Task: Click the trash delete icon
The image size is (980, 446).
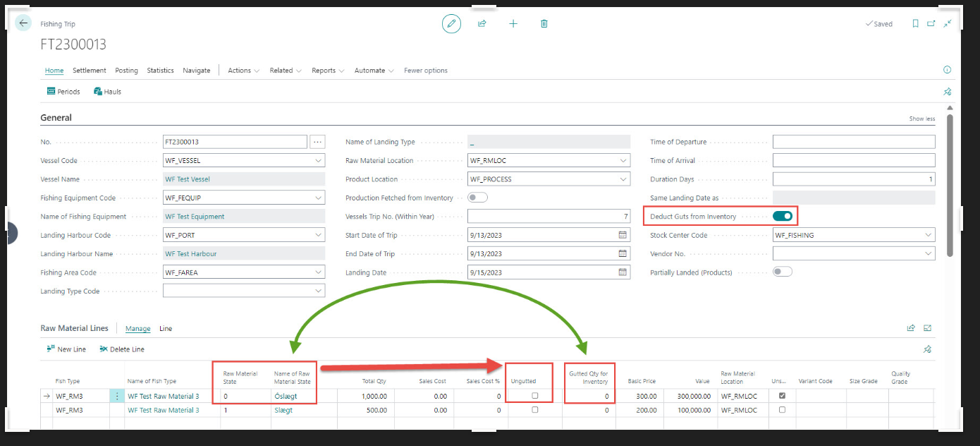Action: [x=544, y=23]
